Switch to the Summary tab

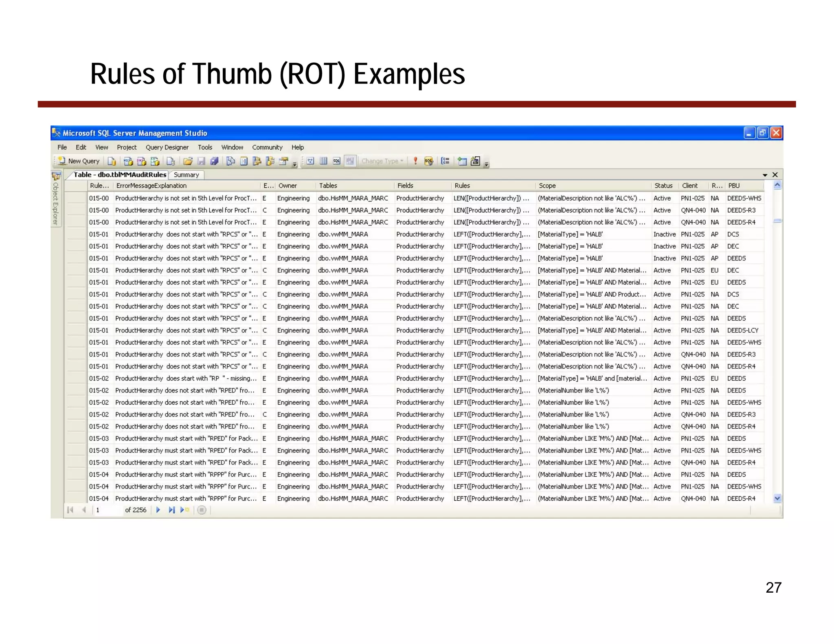pos(187,175)
